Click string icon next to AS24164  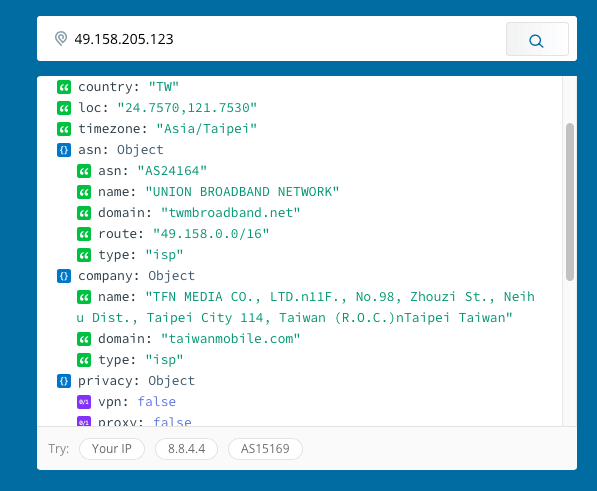[84, 171]
